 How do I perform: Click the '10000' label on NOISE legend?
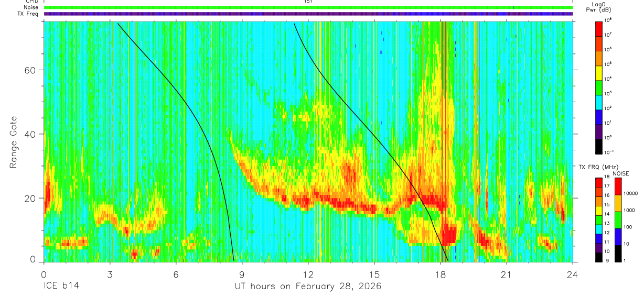630,193
